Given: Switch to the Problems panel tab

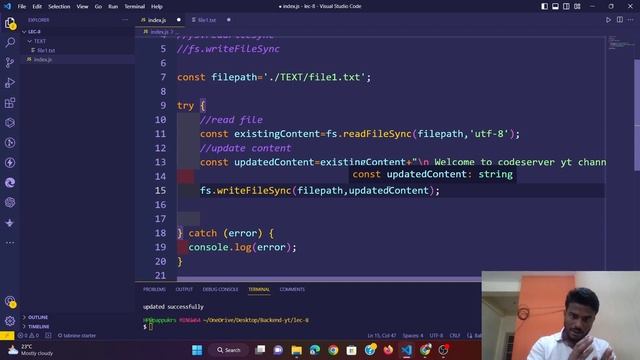Looking at the screenshot, I should pos(154,289).
